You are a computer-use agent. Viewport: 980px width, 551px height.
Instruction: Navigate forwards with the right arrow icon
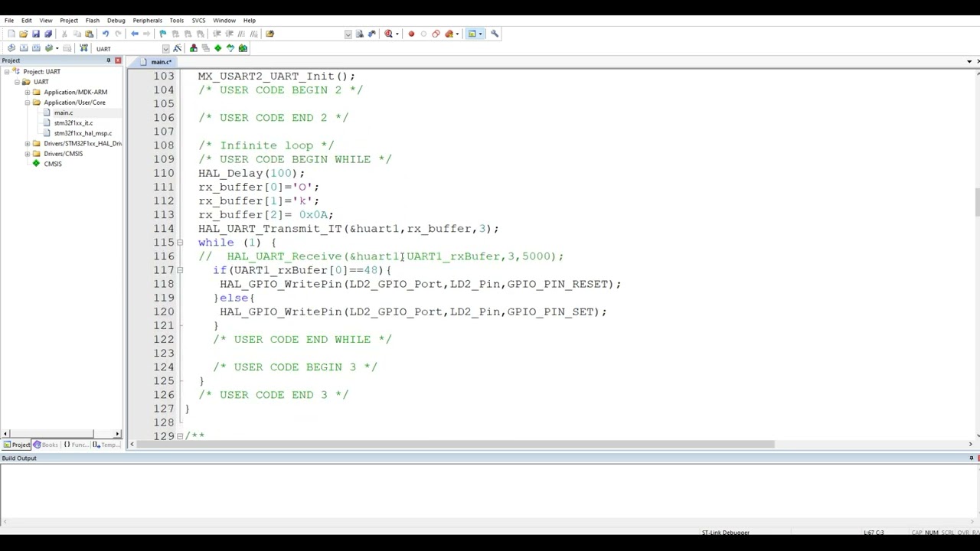147,34
